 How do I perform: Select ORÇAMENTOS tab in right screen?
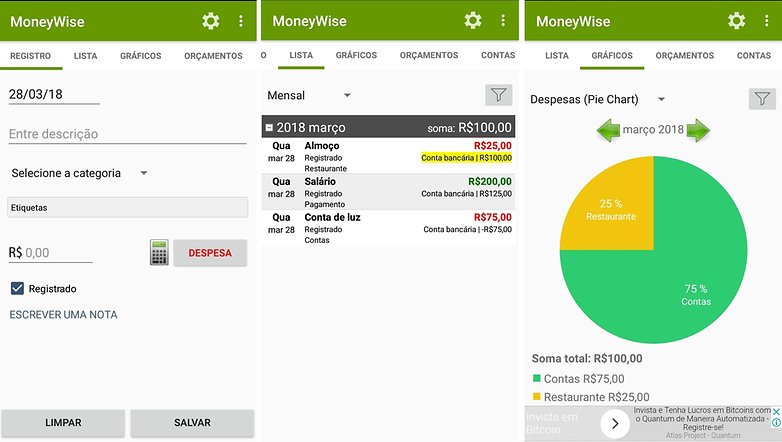[x=685, y=55]
